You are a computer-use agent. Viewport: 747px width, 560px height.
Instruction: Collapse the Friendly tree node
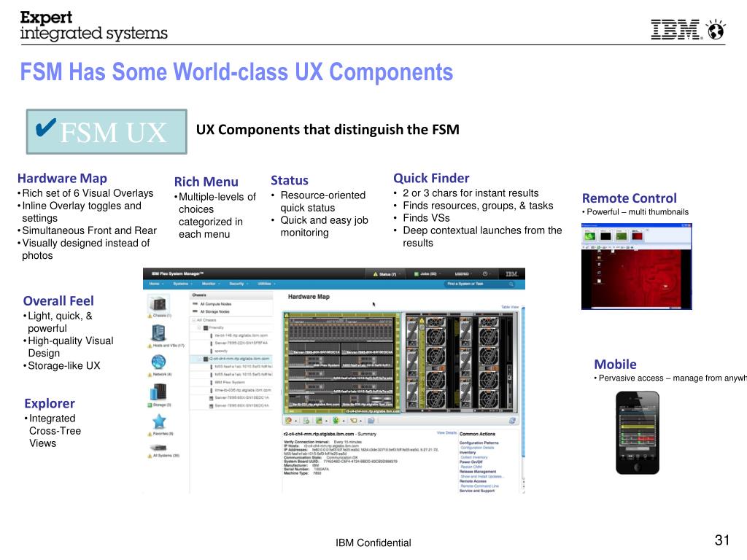200,327
